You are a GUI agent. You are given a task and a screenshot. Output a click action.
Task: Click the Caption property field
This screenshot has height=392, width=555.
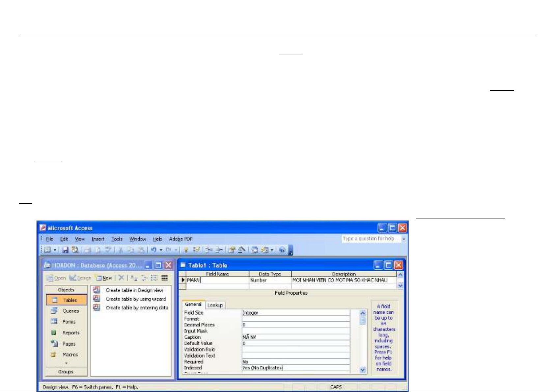pyautogui.click(x=295, y=337)
